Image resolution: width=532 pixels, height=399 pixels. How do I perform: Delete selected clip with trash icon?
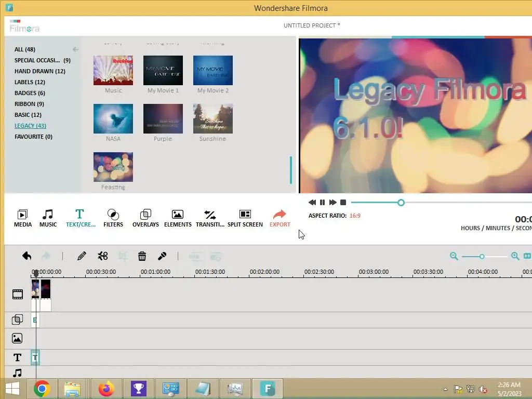(142, 256)
